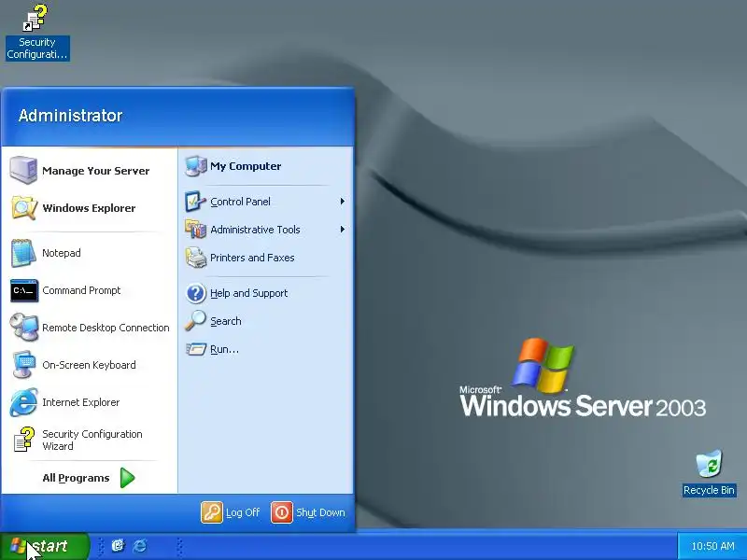Click the Run... label
747x560 pixels.
(x=224, y=349)
